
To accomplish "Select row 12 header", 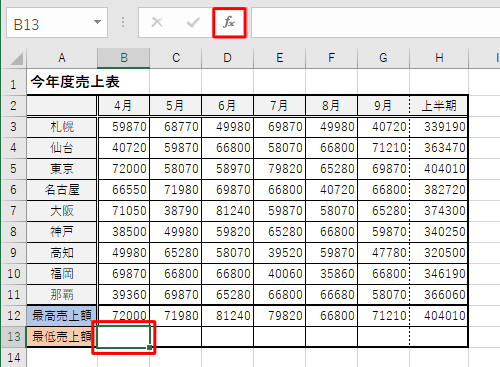I will coord(13,316).
